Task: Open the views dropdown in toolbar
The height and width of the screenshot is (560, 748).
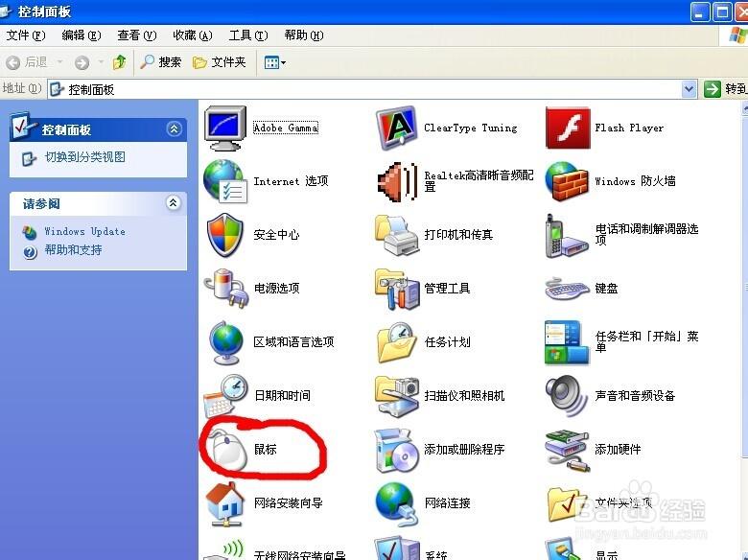Action: click(x=275, y=62)
